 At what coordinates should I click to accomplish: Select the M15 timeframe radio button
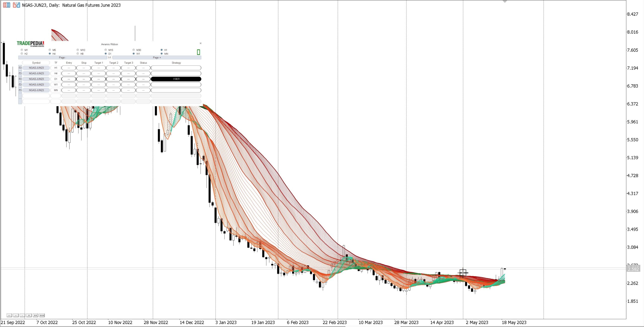pyautogui.click(x=106, y=50)
